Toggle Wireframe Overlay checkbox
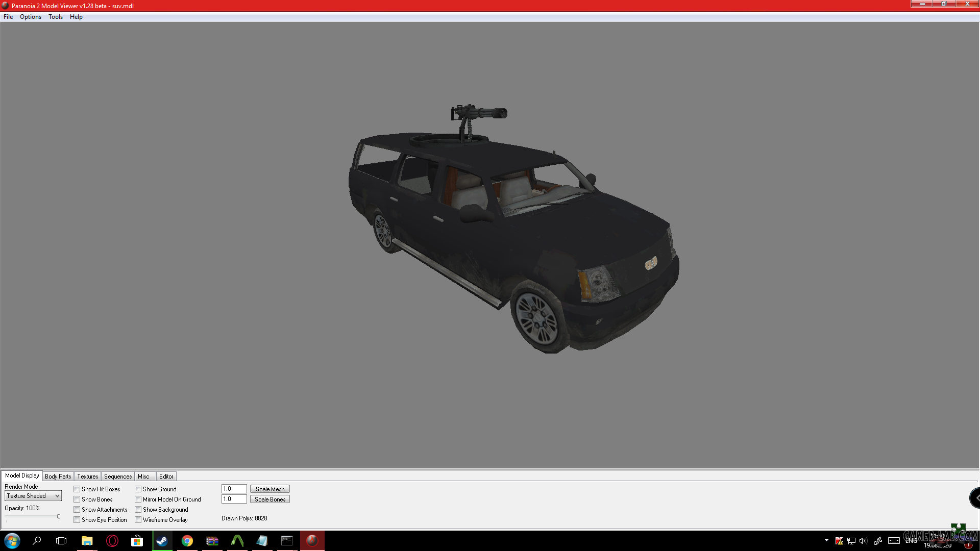 (x=138, y=520)
